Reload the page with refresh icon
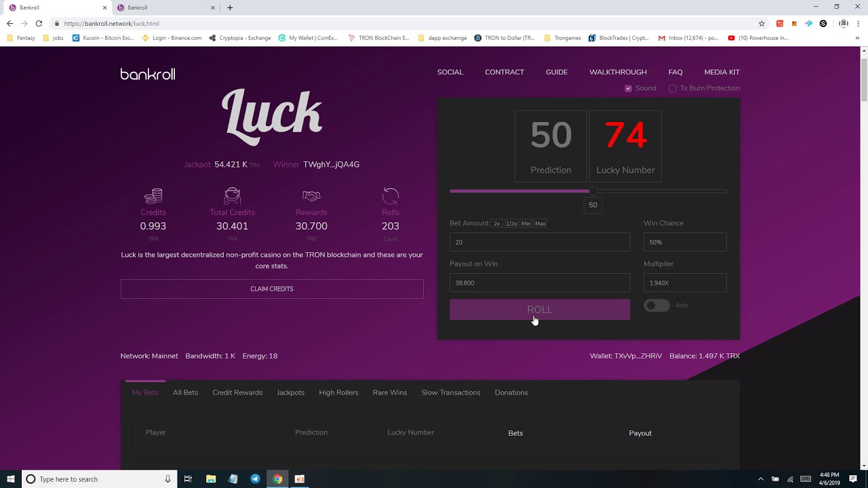868x488 pixels. pos(39,23)
